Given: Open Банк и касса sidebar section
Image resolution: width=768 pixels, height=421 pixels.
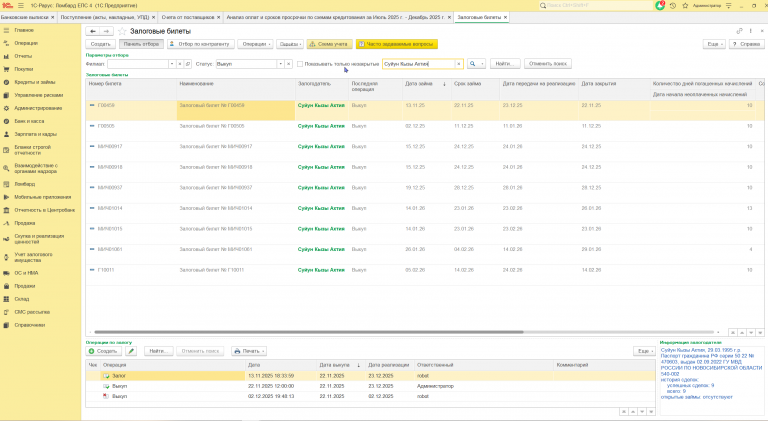Looking at the screenshot, I should (x=29, y=120).
